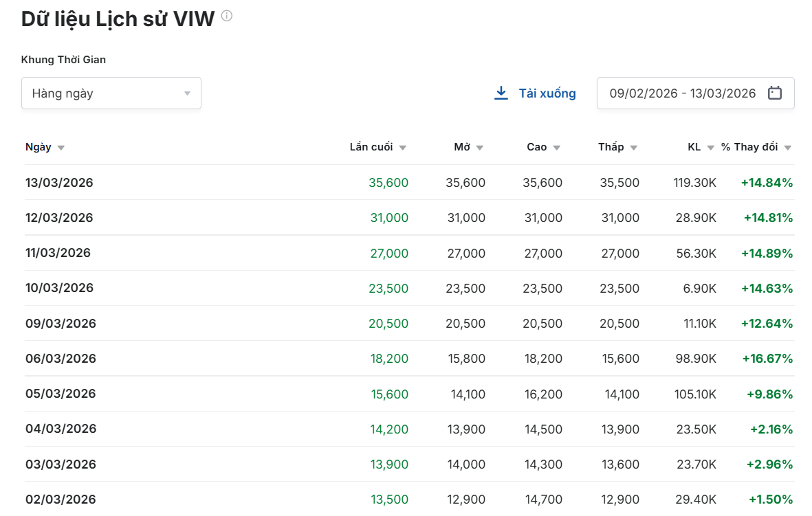Click the download arrow icon

(x=501, y=93)
